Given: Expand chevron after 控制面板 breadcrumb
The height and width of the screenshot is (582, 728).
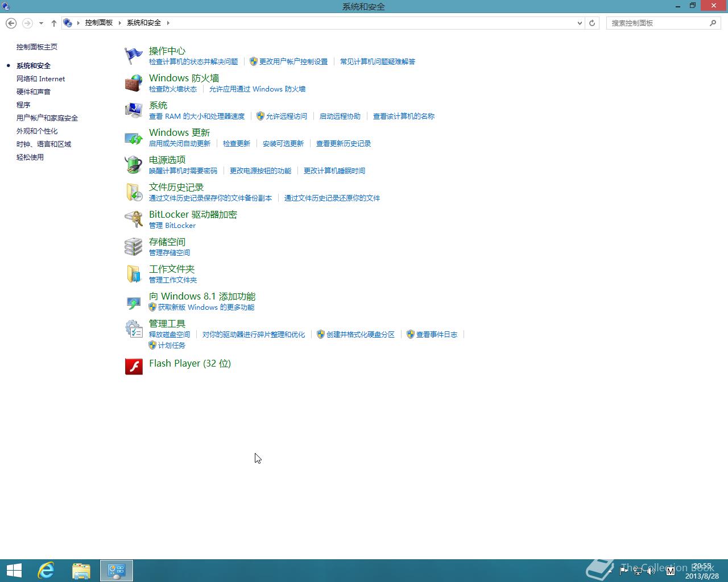Looking at the screenshot, I should pyautogui.click(x=119, y=23).
